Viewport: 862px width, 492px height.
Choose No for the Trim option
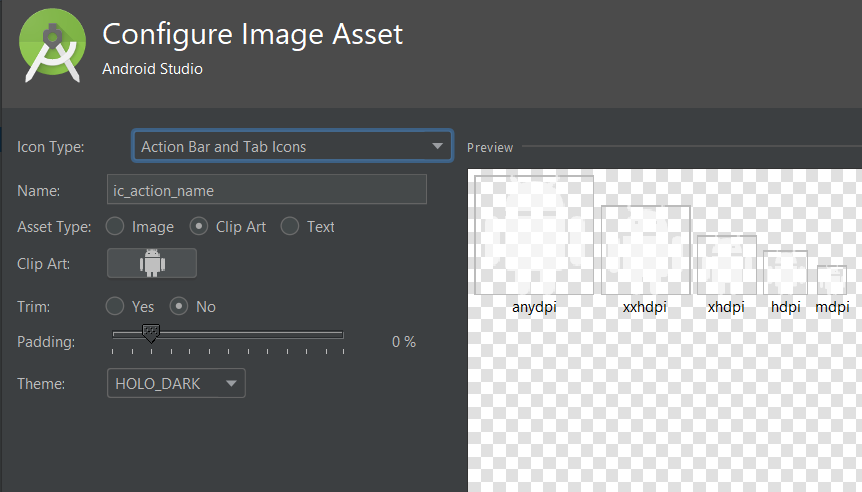point(180,307)
